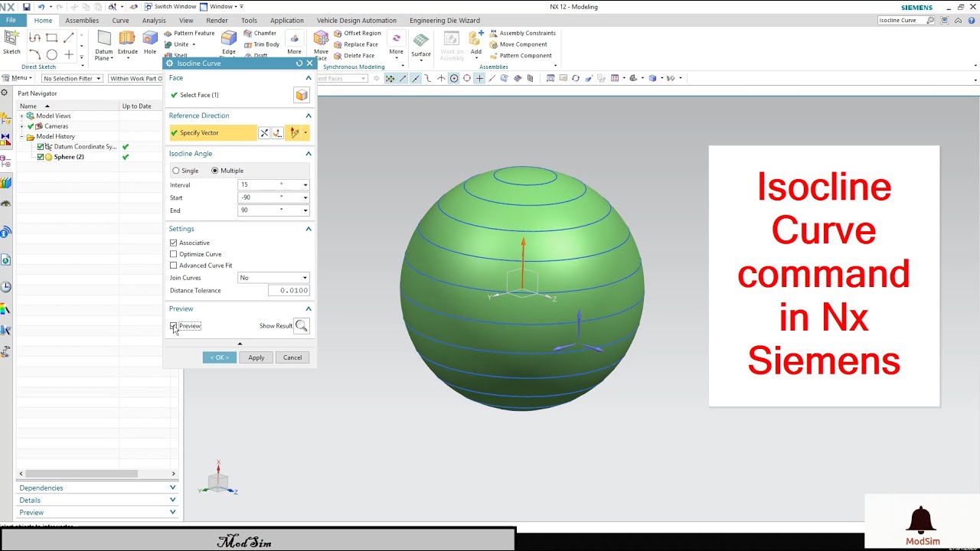
Task: Click the Apply button
Action: pos(256,357)
